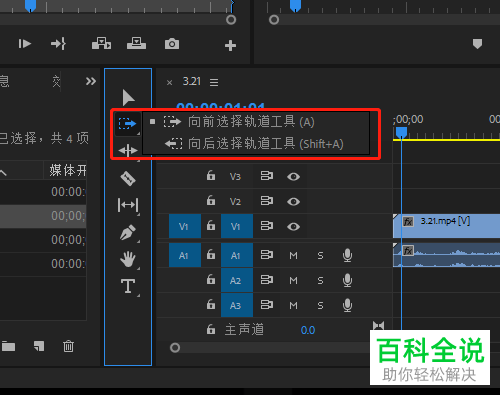This screenshot has width=500, height=395.
Task: Click the Go to Out point button
Action: pos(58,44)
